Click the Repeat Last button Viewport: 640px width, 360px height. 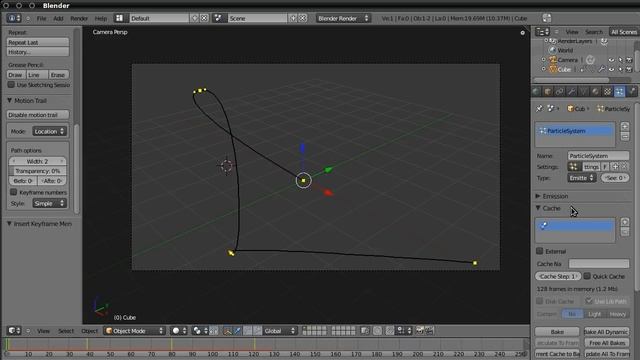(38, 42)
